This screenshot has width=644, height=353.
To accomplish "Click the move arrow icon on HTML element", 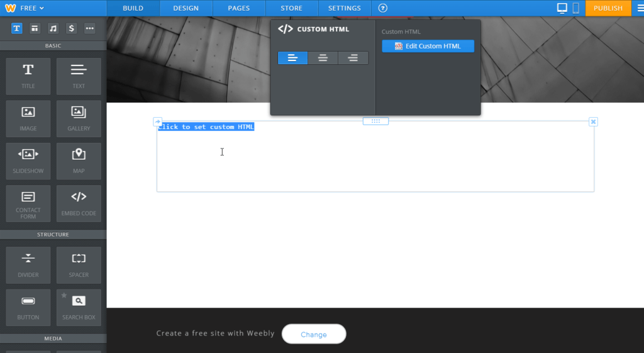I will click(x=158, y=121).
